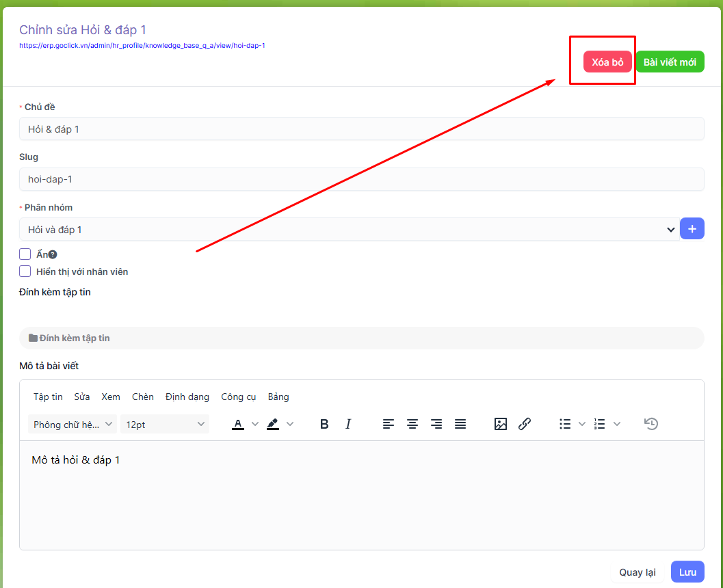Viewport: 723px width, 588px height.
Task: Save changes with Lưu button
Action: pos(687,572)
